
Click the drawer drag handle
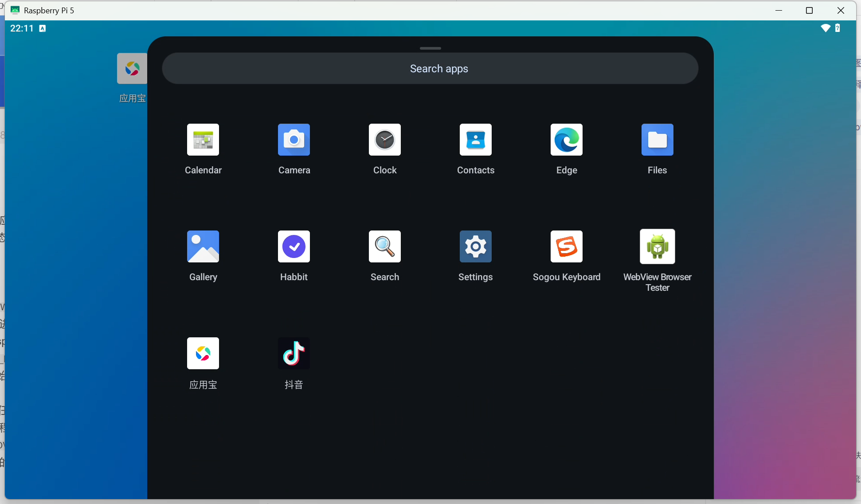pyautogui.click(x=430, y=48)
